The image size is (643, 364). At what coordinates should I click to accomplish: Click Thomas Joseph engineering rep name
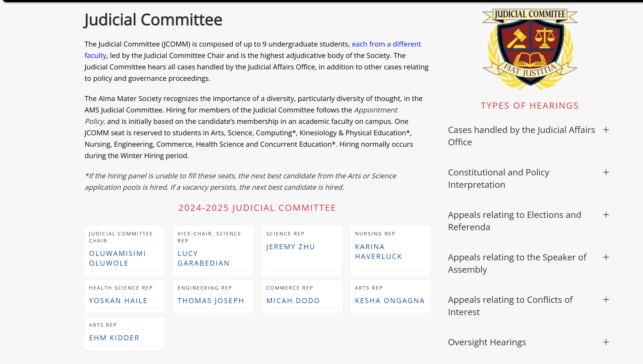[x=211, y=301]
